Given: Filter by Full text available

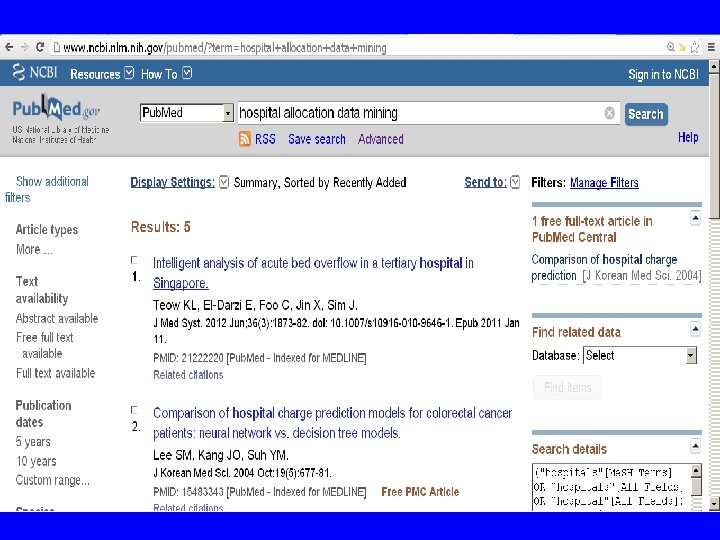Looking at the screenshot, I should pos(56,373).
